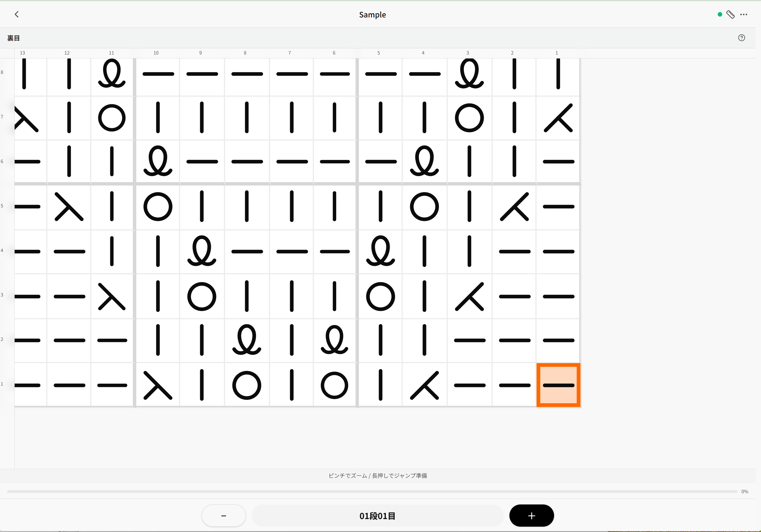Click the 裏目 stitch name label

pyautogui.click(x=13, y=38)
